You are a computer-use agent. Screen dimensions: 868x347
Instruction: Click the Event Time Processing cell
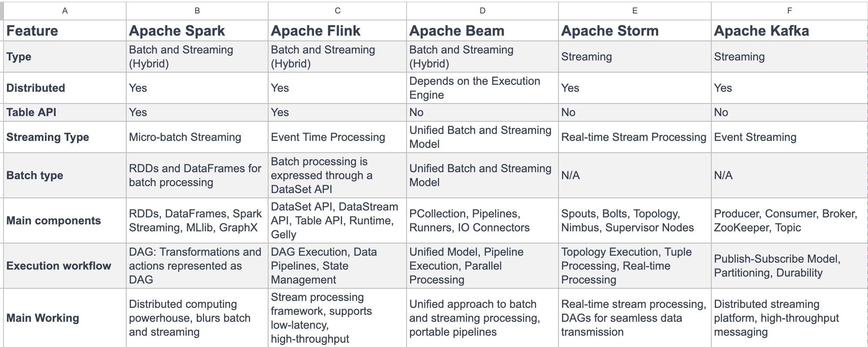pyautogui.click(x=337, y=137)
